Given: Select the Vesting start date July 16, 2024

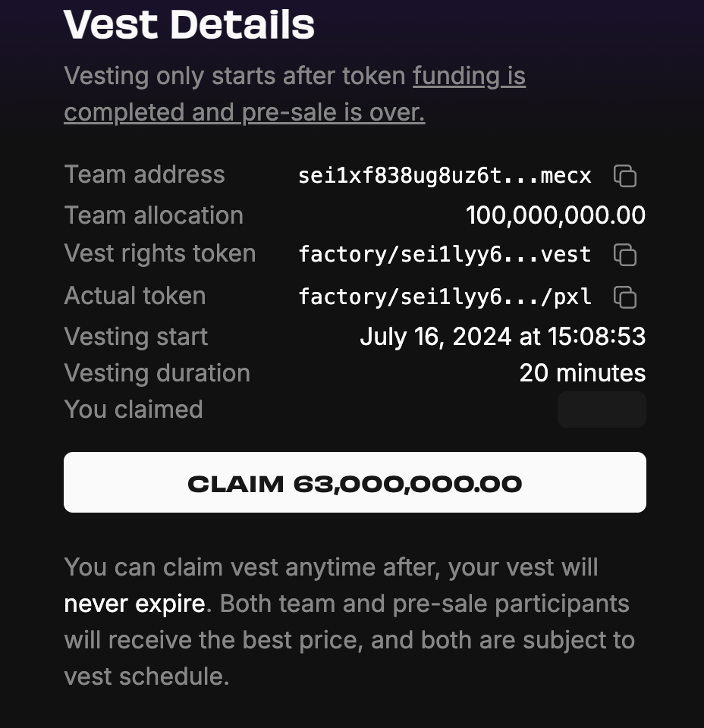Looking at the screenshot, I should tap(502, 336).
